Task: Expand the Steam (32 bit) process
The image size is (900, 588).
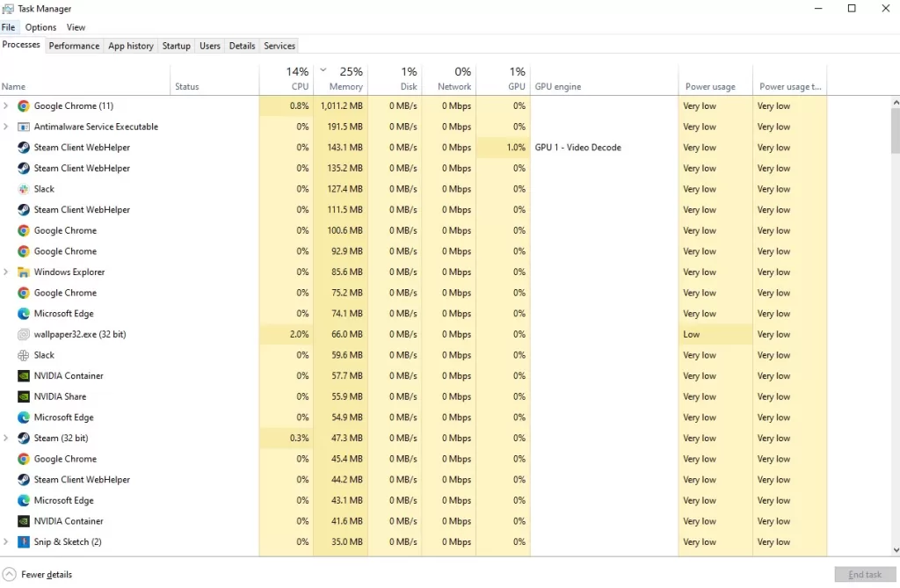Action: coord(6,438)
